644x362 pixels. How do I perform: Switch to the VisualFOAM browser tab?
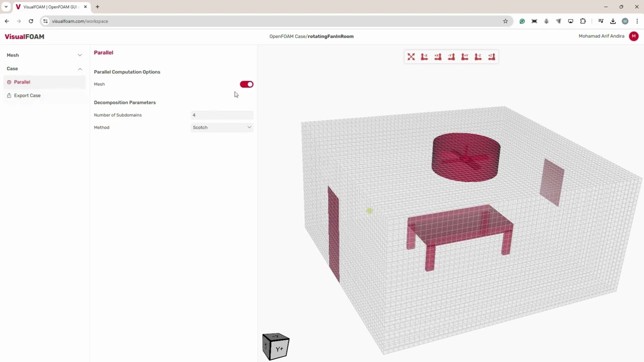[x=49, y=7]
